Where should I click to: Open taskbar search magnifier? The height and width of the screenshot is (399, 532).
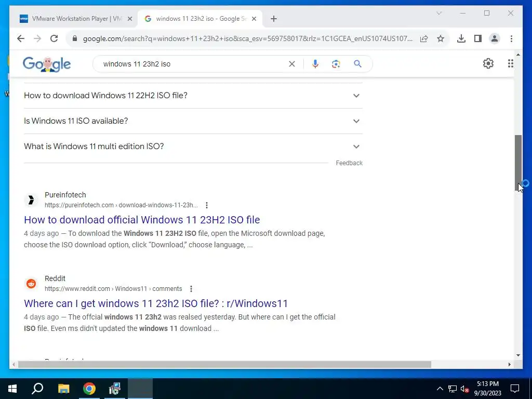(x=37, y=389)
